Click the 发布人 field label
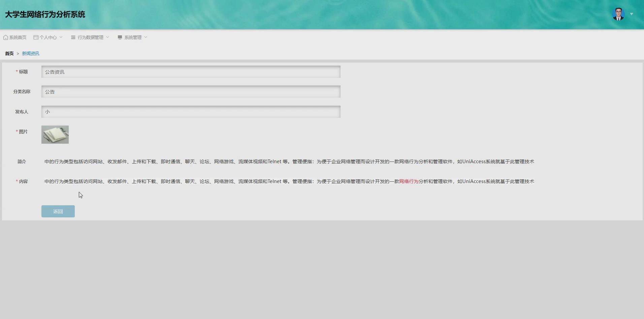 pos(22,112)
